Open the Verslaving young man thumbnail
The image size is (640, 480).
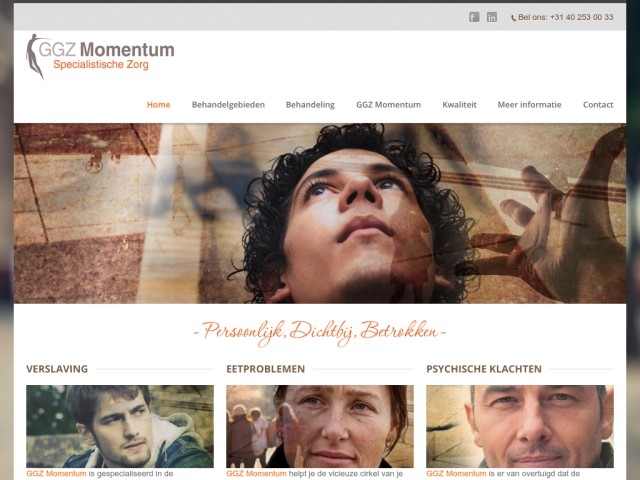pyautogui.click(x=120, y=426)
